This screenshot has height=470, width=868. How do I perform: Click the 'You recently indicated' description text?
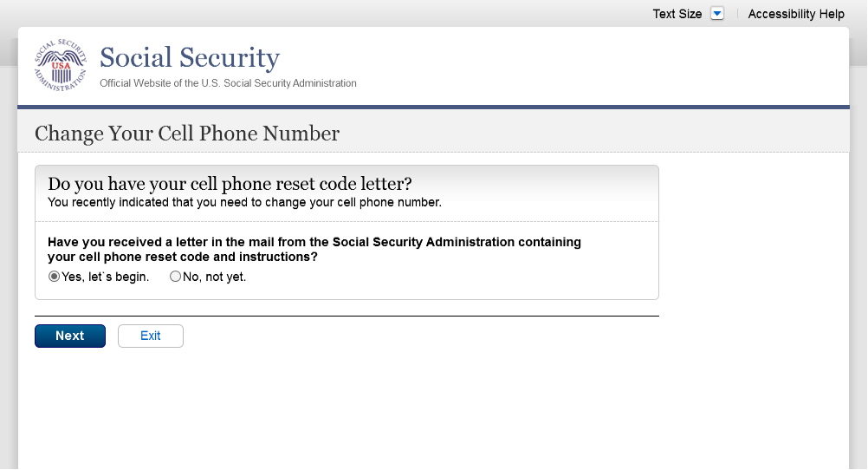point(244,203)
